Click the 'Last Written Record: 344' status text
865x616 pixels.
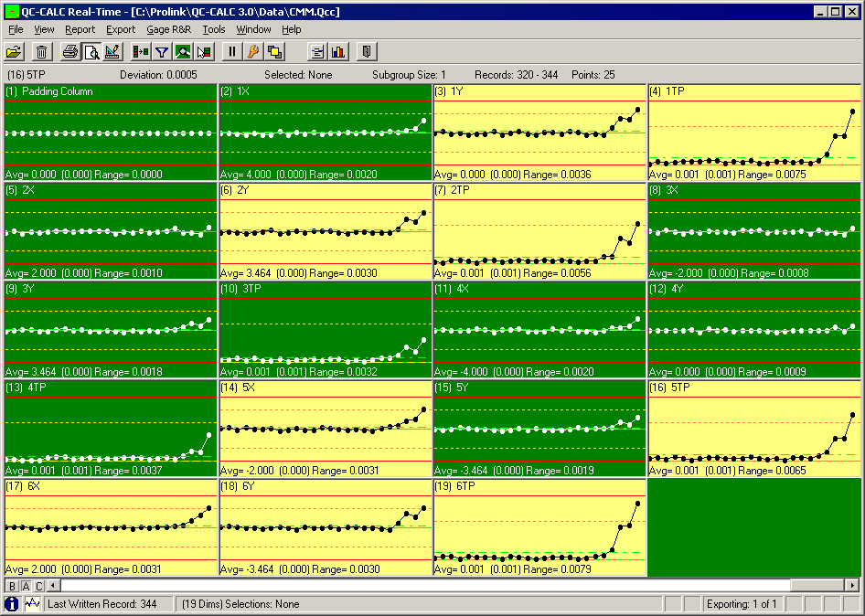102,604
